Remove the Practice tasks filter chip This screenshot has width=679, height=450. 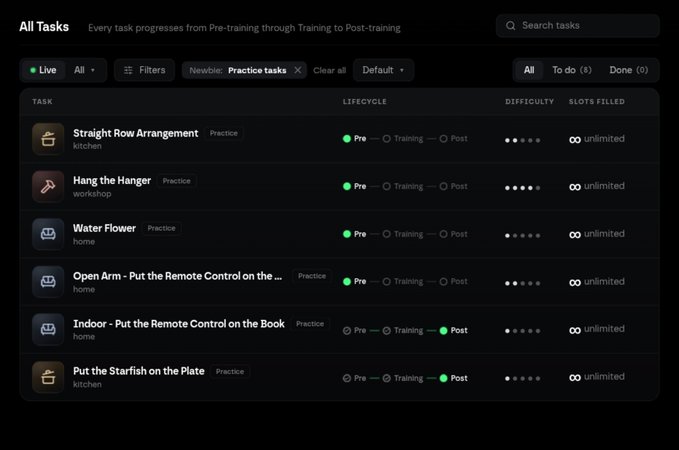pos(297,70)
